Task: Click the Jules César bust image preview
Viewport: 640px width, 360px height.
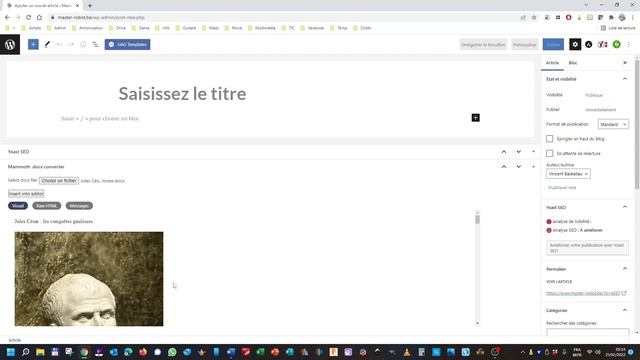Action: (x=89, y=279)
